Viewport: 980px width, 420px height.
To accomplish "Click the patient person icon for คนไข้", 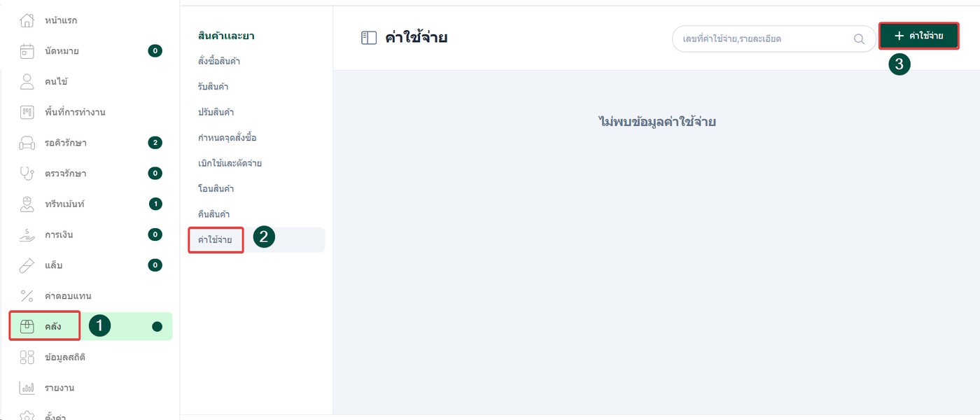I will [27, 81].
